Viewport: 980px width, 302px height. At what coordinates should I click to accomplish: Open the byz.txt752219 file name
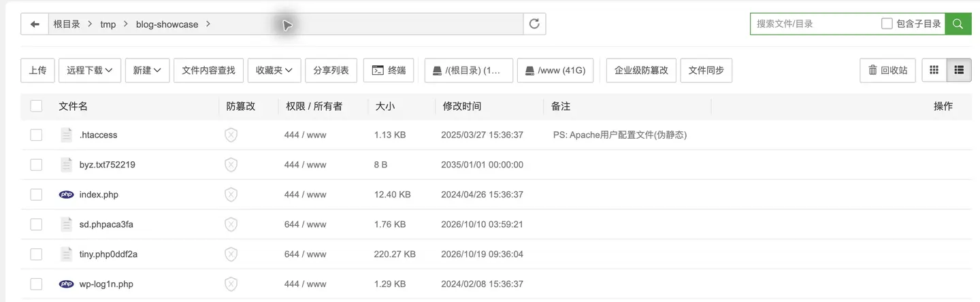click(107, 165)
